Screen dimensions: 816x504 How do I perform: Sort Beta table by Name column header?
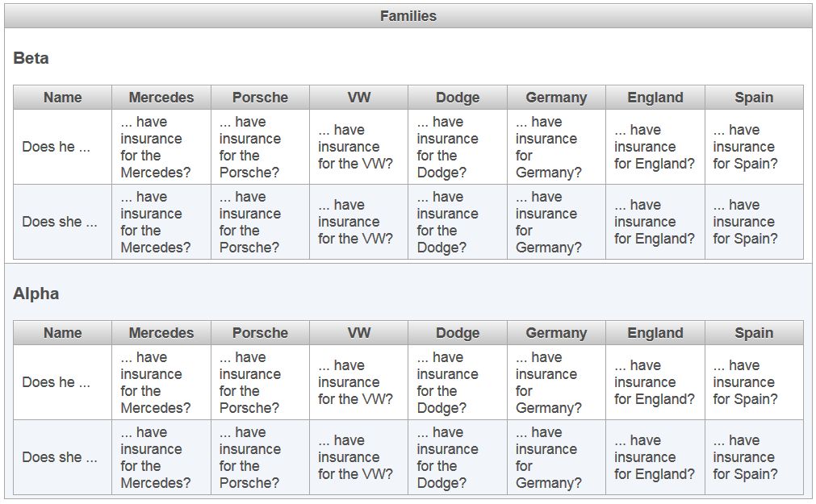[62, 98]
